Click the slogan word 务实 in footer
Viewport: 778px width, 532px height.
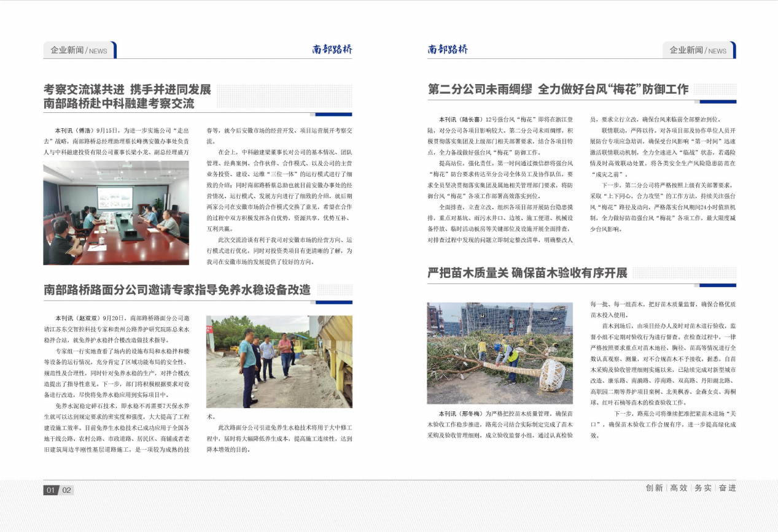703,488
